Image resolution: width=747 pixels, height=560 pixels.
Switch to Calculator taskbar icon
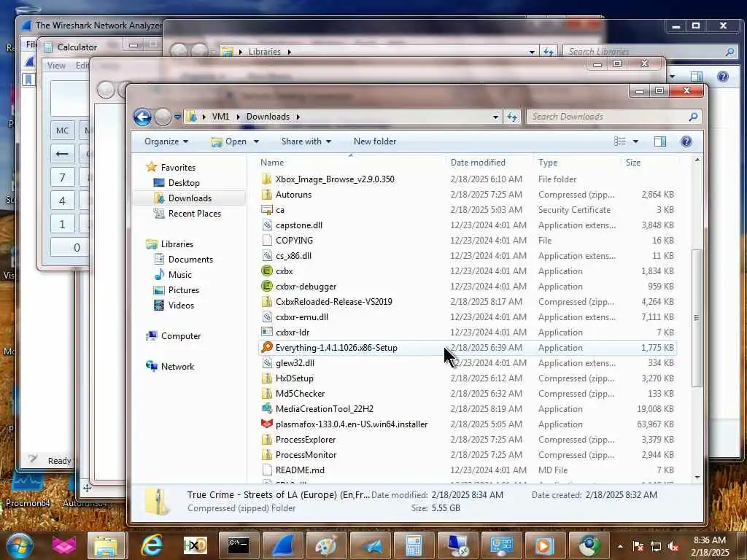point(414,545)
